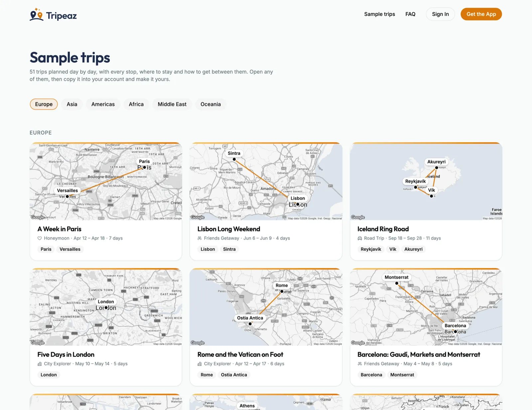
Task: Click the Tripeaz logo
Action: pos(53,15)
